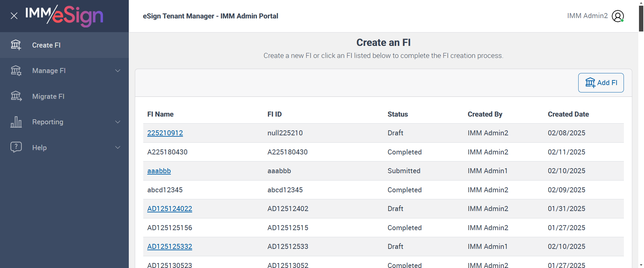Click the vertical scrollbar thumb
644x268 pixels.
(x=641, y=18)
